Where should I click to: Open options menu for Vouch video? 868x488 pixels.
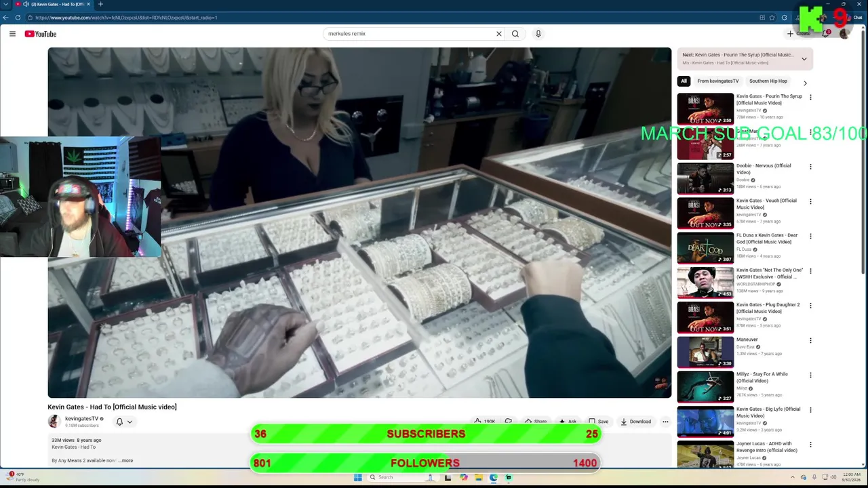coord(810,201)
